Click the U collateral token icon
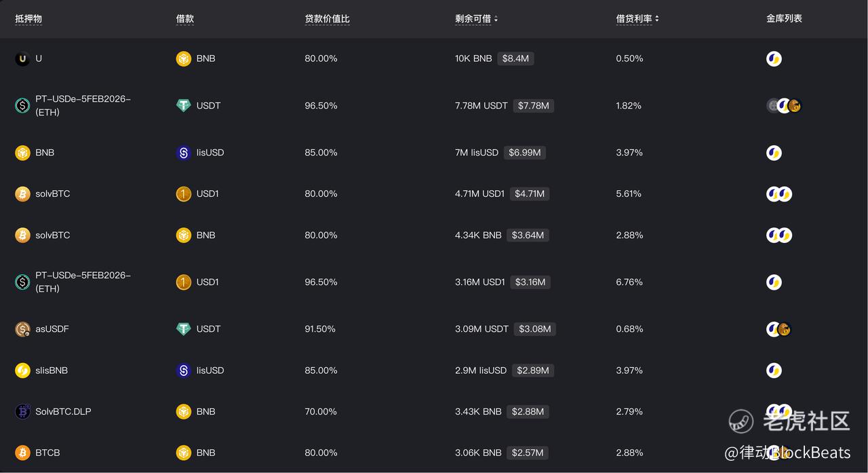 tap(22, 59)
